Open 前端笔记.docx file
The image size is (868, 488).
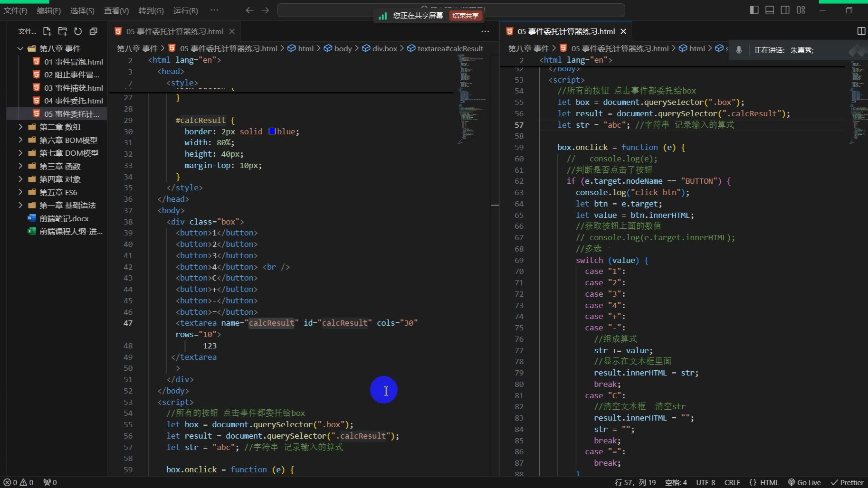(x=57, y=218)
